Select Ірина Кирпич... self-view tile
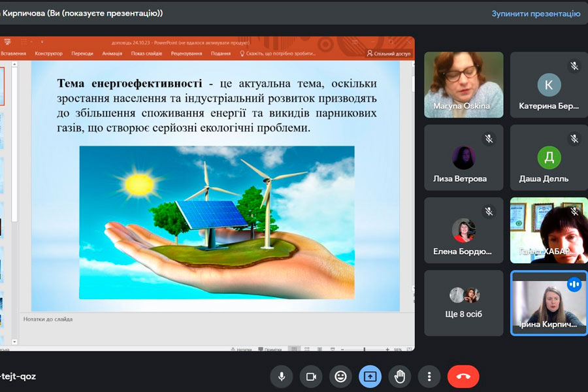This screenshot has width=588, height=392. (549, 303)
